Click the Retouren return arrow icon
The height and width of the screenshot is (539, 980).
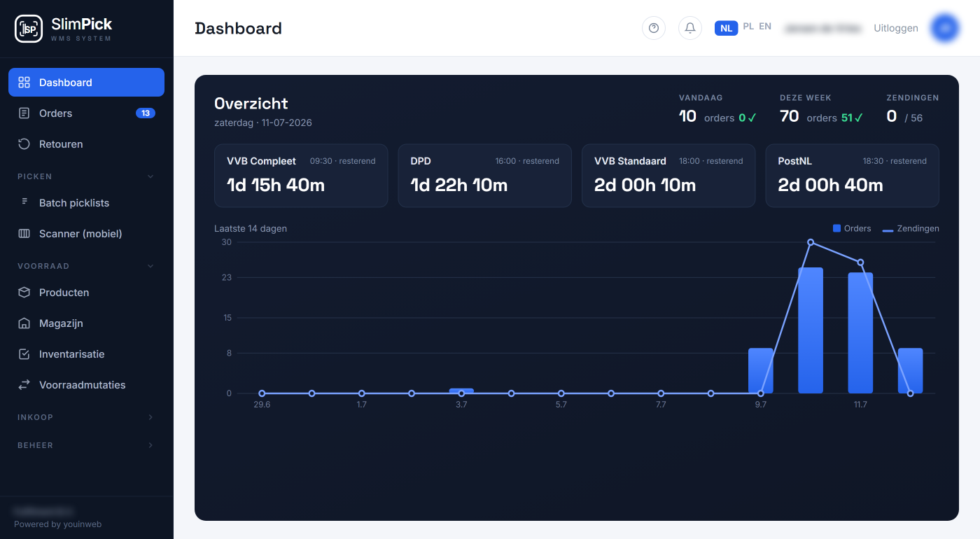(24, 144)
